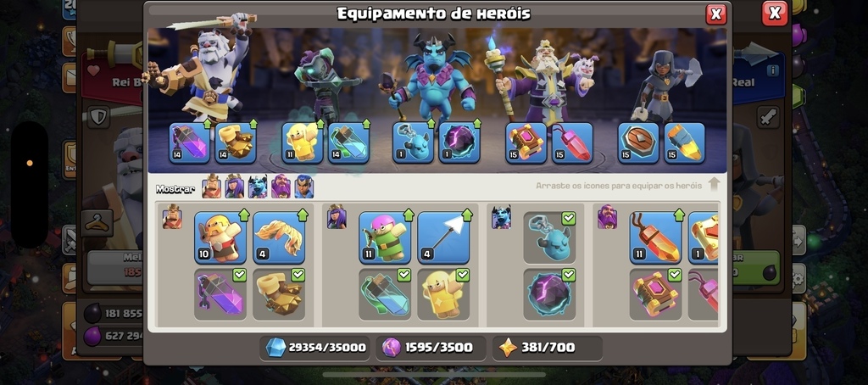This screenshot has height=385, width=868.
Task: Select the equipped Invisibility Vial in Queen's list
Action: pyautogui.click(x=385, y=295)
